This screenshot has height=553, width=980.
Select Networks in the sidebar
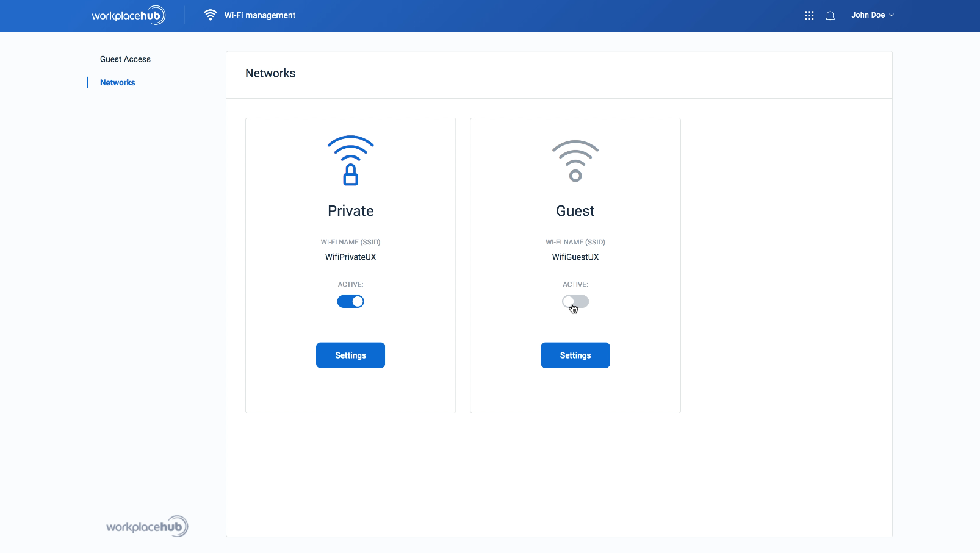[x=117, y=82]
